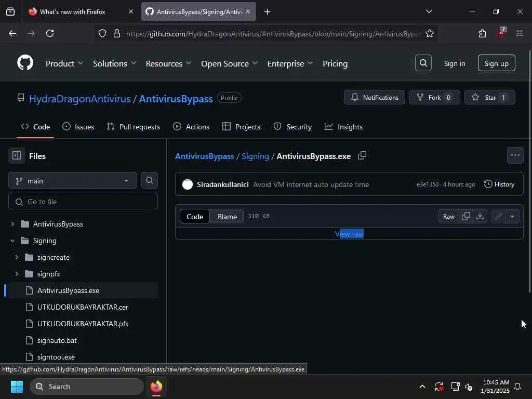
Task: Click the site security padlock icon
Action: coord(117,33)
